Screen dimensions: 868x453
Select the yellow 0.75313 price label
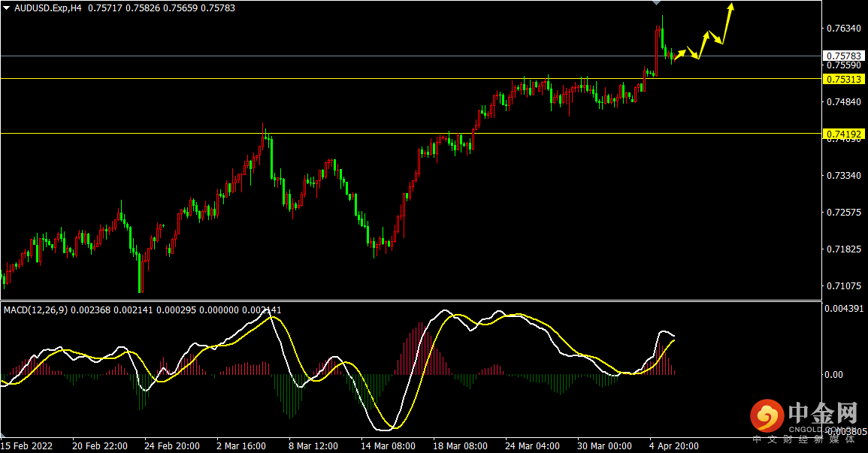click(x=844, y=79)
